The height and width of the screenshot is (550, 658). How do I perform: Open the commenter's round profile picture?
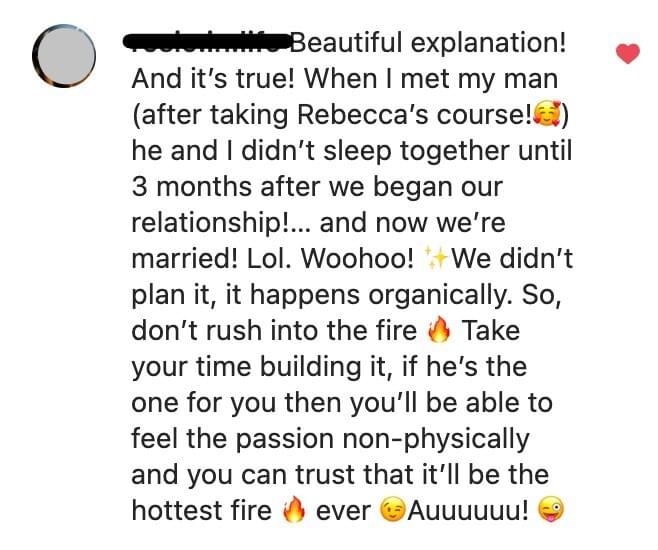[x=64, y=56]
